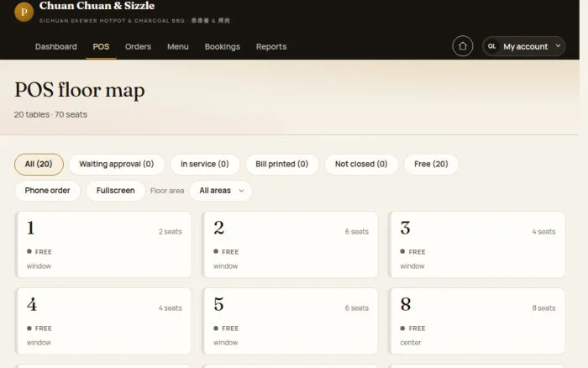Click '2 seats' on table 1

171,231
